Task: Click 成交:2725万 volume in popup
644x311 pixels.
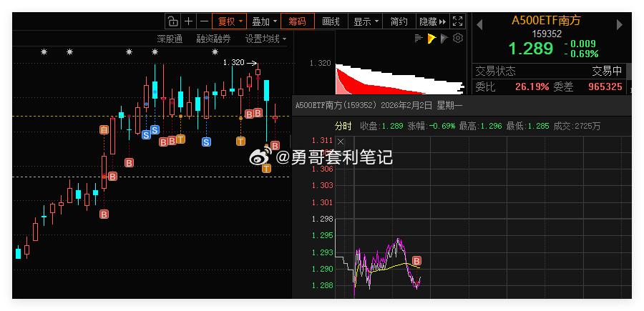Action: point(577,126)
